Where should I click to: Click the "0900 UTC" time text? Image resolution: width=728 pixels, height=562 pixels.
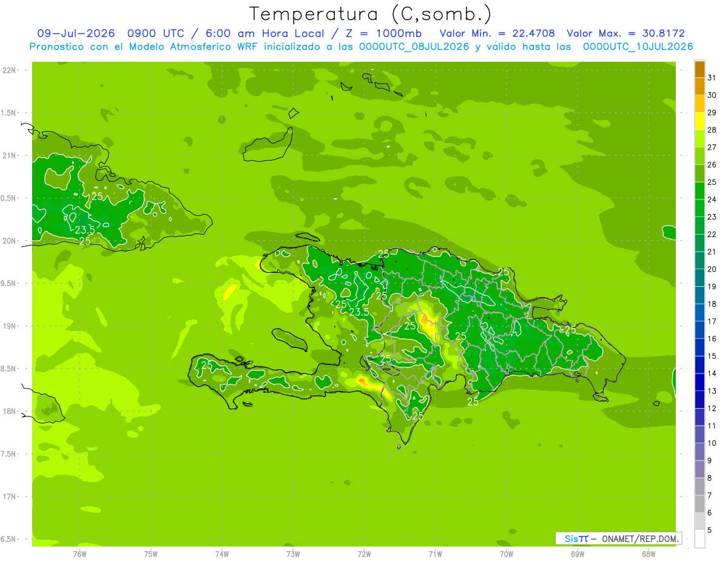tap(156, 33)
